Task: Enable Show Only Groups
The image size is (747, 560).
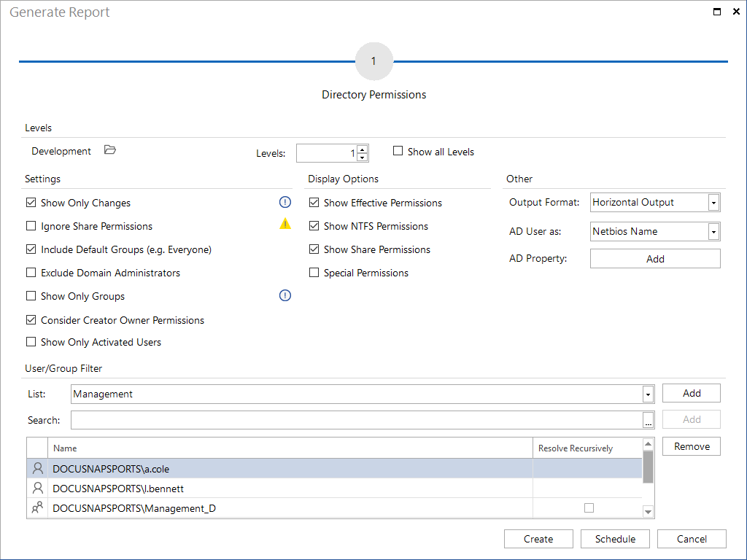Action: coord(31,296)
